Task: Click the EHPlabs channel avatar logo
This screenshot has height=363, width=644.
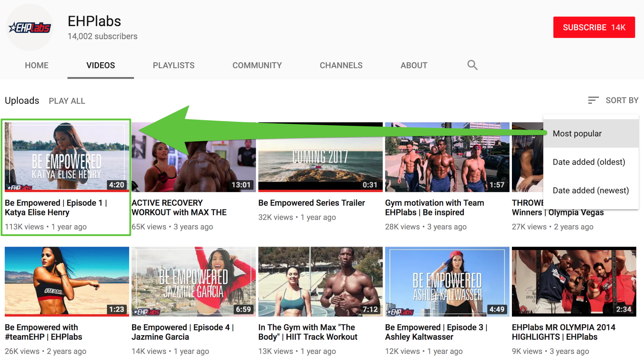Action: click(30, 28)
